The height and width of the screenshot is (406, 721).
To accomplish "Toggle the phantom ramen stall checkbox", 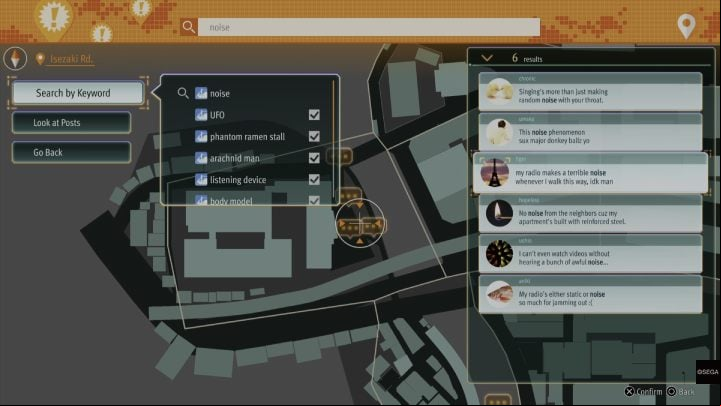I will coord(314,136).
